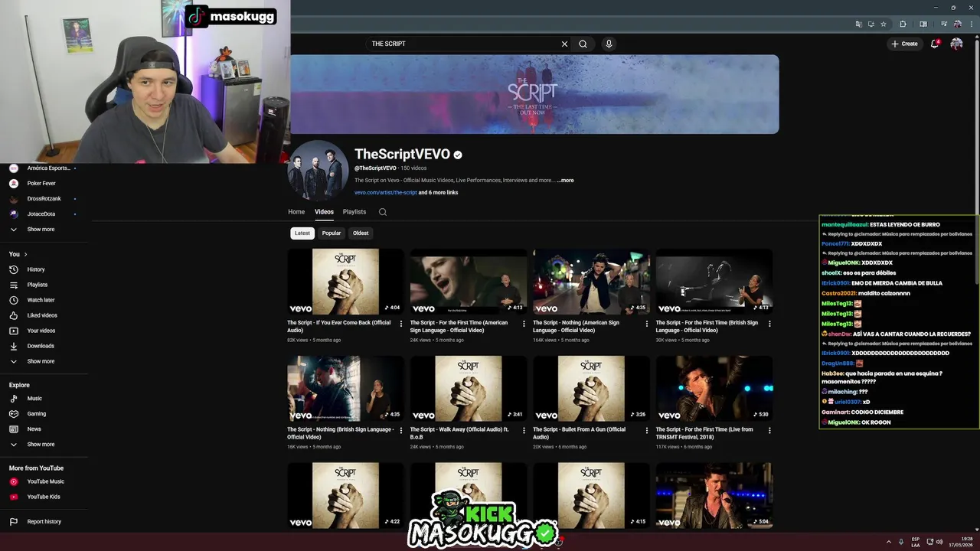
Task: Open options menu for Walk Away video
Action: tap(524, 430)
